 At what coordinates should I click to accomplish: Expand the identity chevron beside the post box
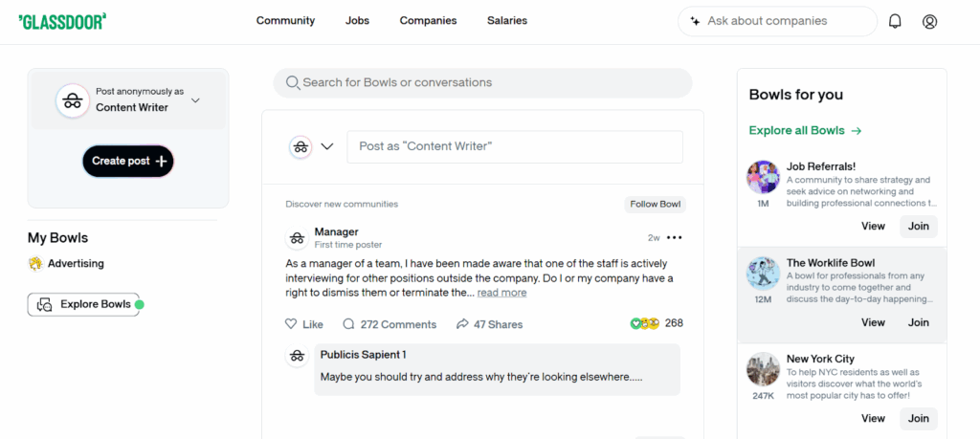[327, 146]
